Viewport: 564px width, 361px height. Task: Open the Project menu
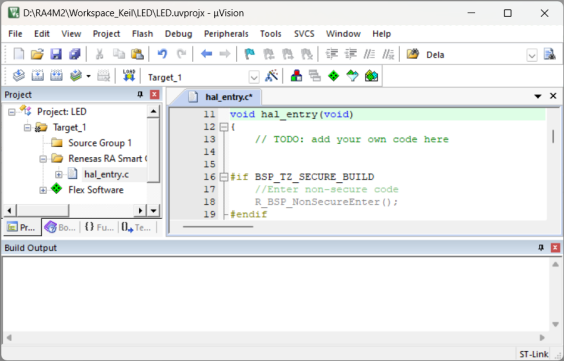pyautogui.click(x=106, y=34)
